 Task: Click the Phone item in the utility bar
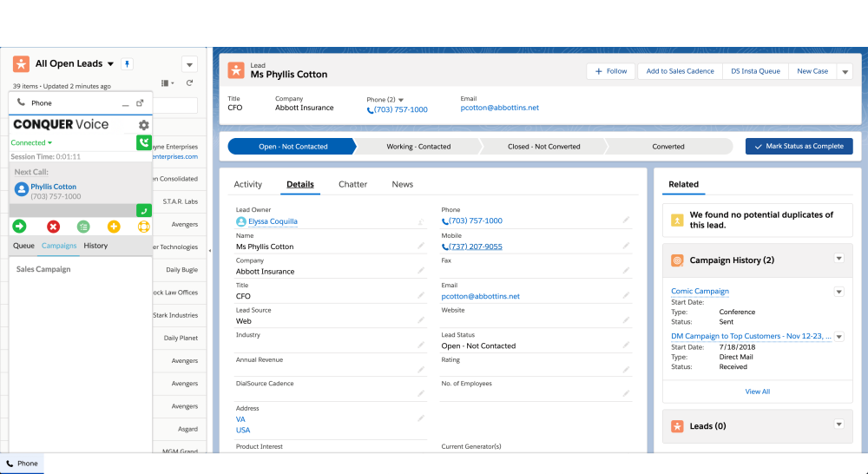point(23,464)
